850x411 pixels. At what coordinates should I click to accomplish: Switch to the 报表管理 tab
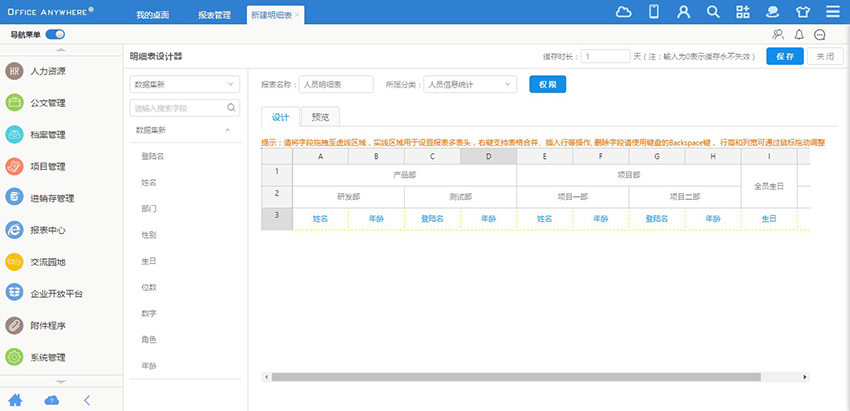pos(214,15)
